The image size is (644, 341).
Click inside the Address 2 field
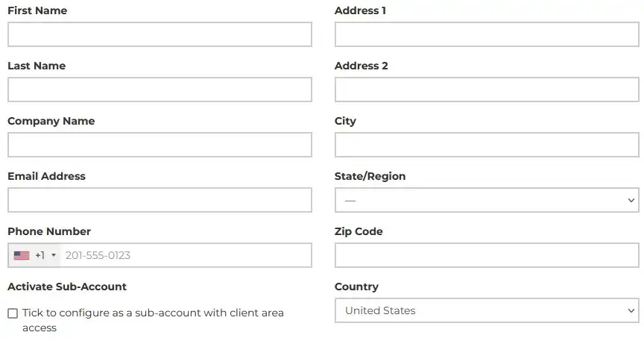point(487,90)
